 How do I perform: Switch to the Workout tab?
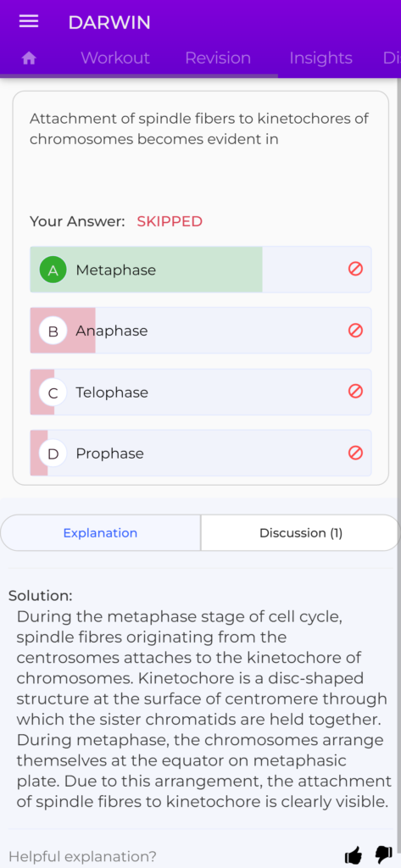115,58
